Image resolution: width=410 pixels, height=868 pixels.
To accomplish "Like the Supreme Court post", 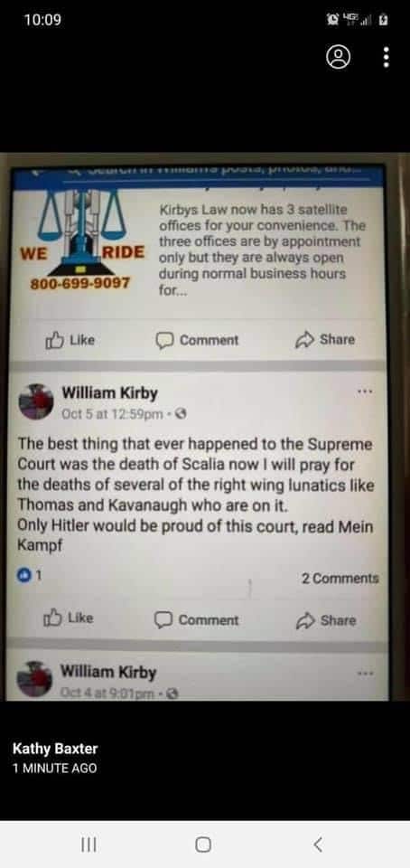I will pyautogui.click(x=69, y=618).
